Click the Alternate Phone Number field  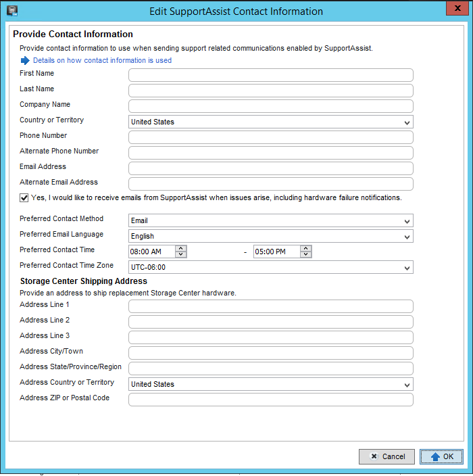[x=271, y=153]
